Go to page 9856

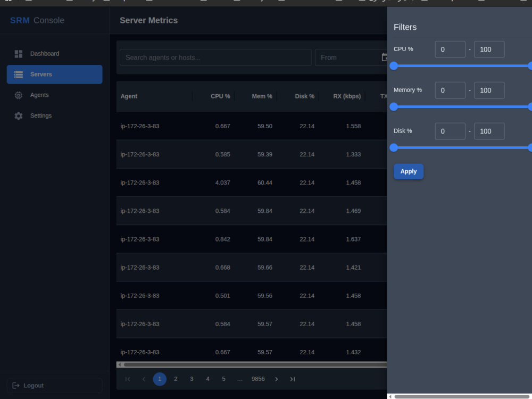click(258, 379)
